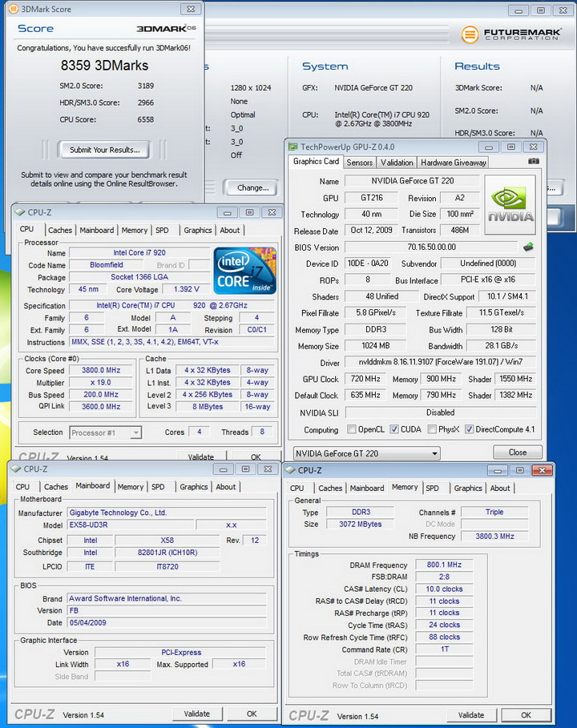Open About tab in Mainboard CPU-Z window
Screen dimensions: 577x728
tap(225, 487)
